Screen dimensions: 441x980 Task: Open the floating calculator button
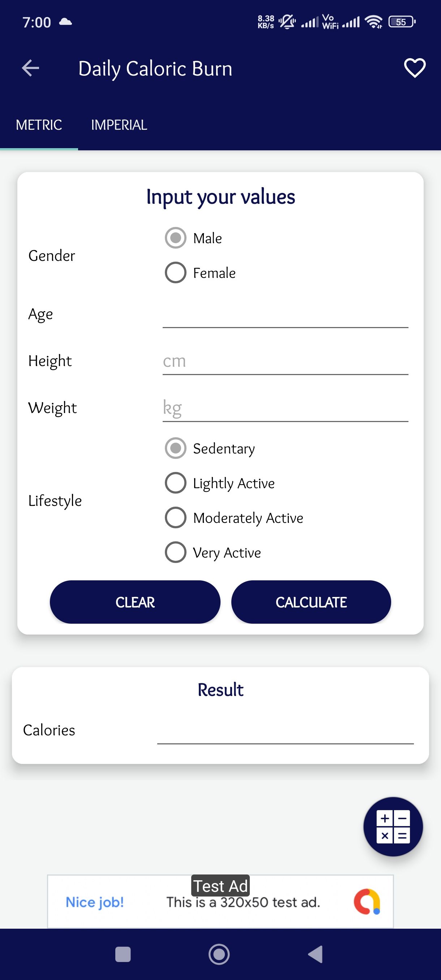coord(393,826)
